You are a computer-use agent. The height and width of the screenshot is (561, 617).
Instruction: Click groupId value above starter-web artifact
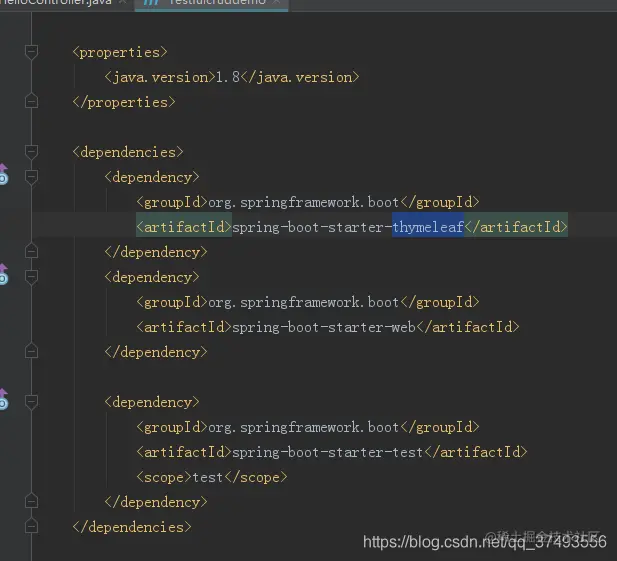(x=303, y=302)
